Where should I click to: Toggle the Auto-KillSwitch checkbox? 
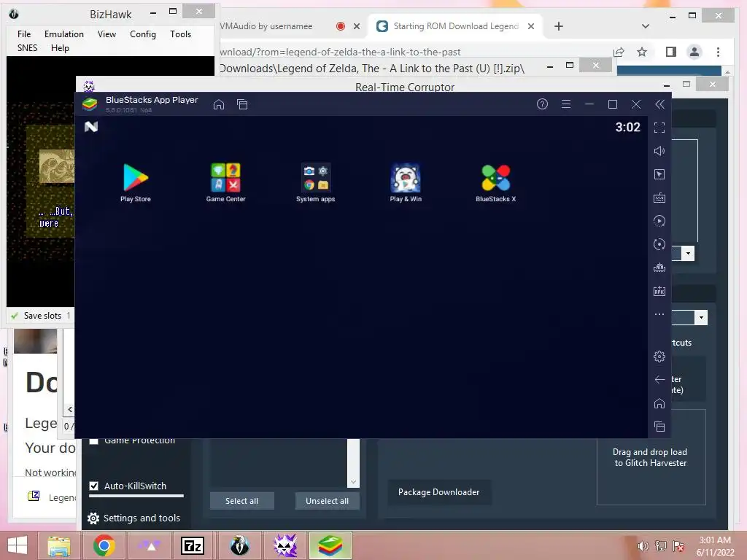point(94,486)
